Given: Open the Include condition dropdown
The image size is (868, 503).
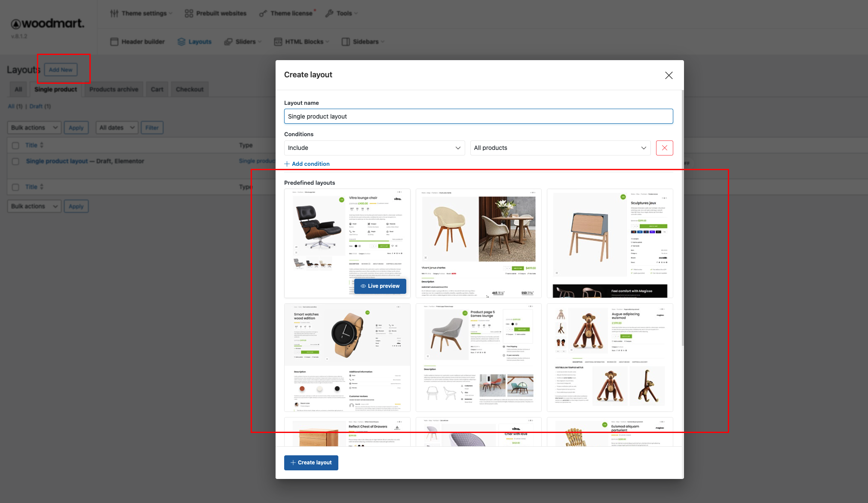Looking at the screenshot, I should pos(374,148).
